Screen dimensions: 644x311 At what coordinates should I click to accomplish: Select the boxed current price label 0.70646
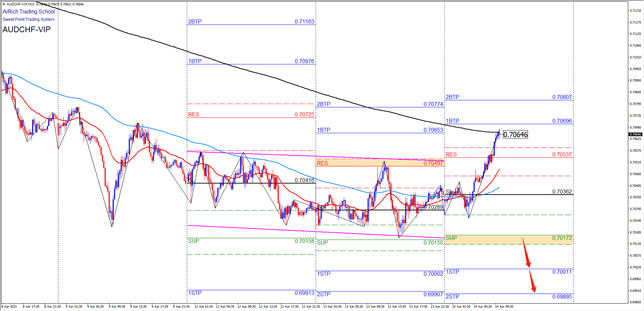point(516,135)
